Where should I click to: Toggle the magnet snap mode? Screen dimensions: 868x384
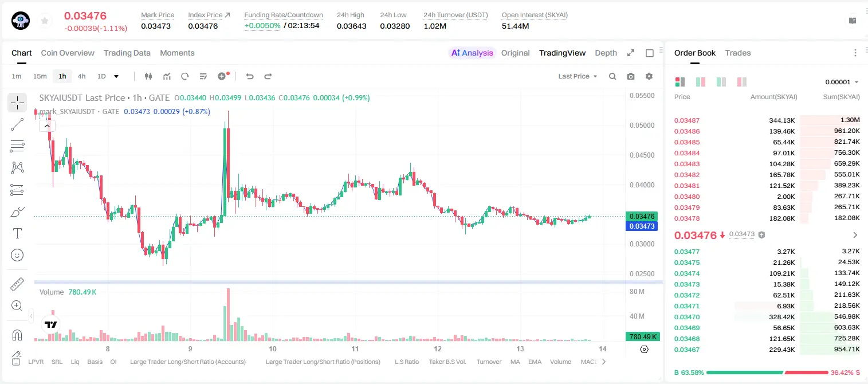pyautogui.click(x=17, y=335)
